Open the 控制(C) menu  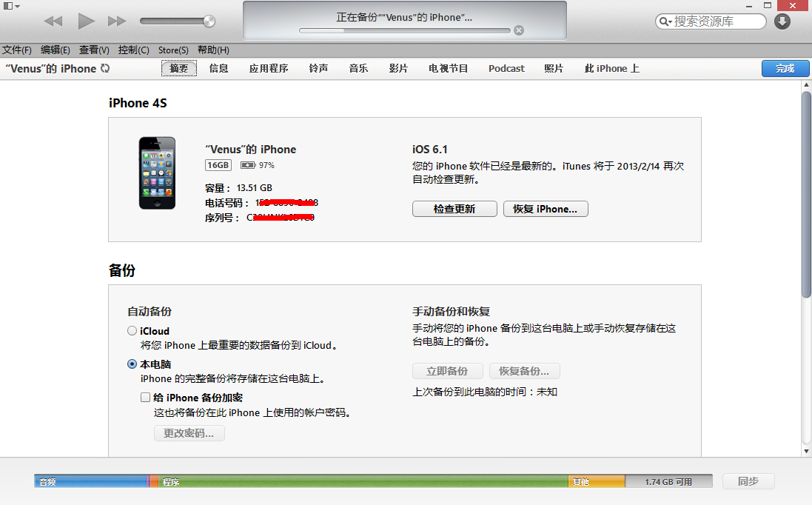(x=134, y=50)
